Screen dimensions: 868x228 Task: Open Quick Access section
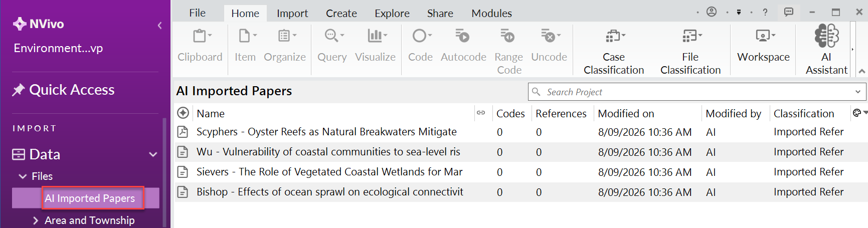tap(72, 90)
